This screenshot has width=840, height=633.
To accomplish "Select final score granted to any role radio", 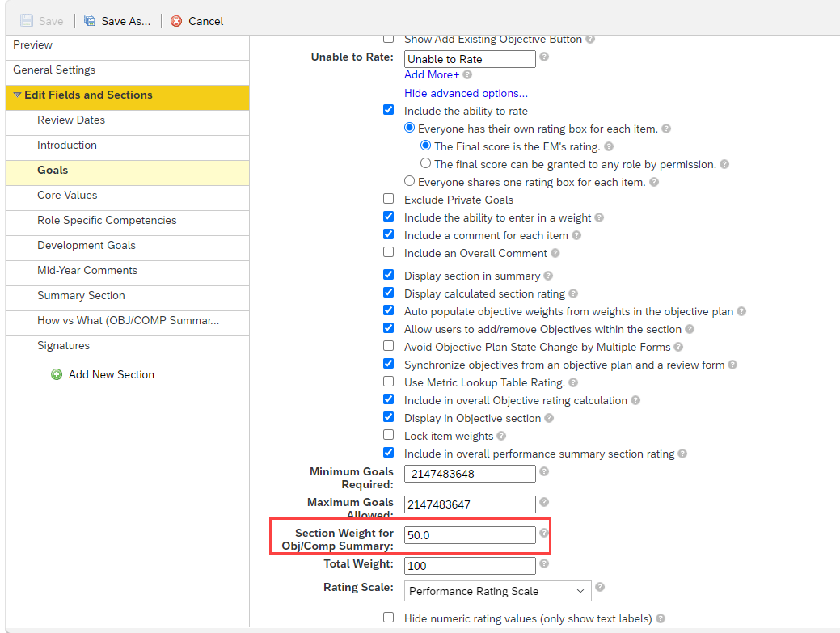I will 425,162.
